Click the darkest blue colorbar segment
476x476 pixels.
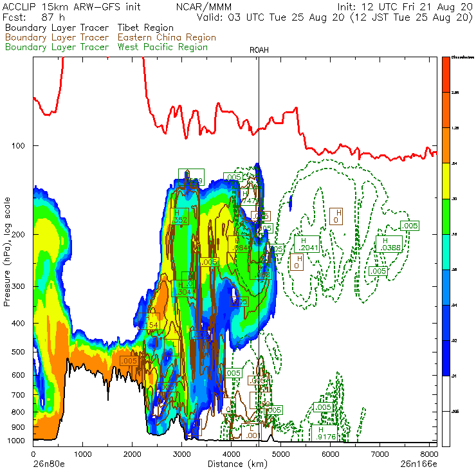(x=446, y=358)
